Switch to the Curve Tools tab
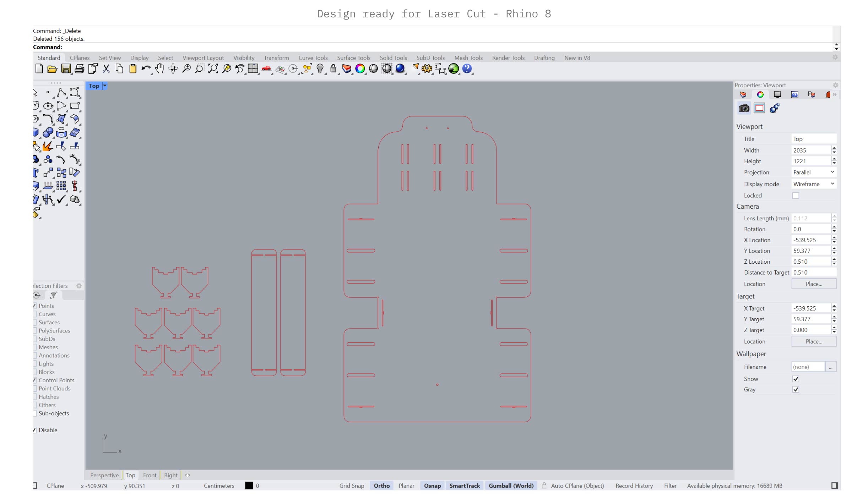Screen dimensions: 868x494 [x=313, y=58]
